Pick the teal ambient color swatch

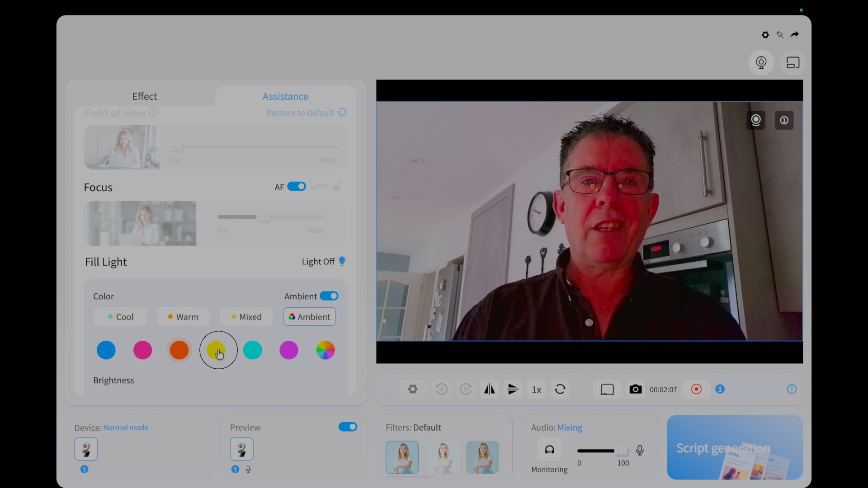(x=252, y=350)
